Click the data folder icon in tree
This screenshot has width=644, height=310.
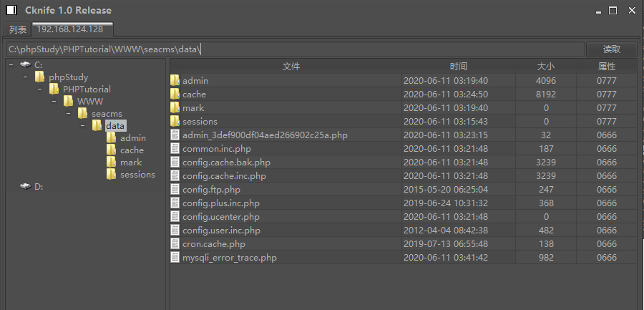click(x=97, y=126)
